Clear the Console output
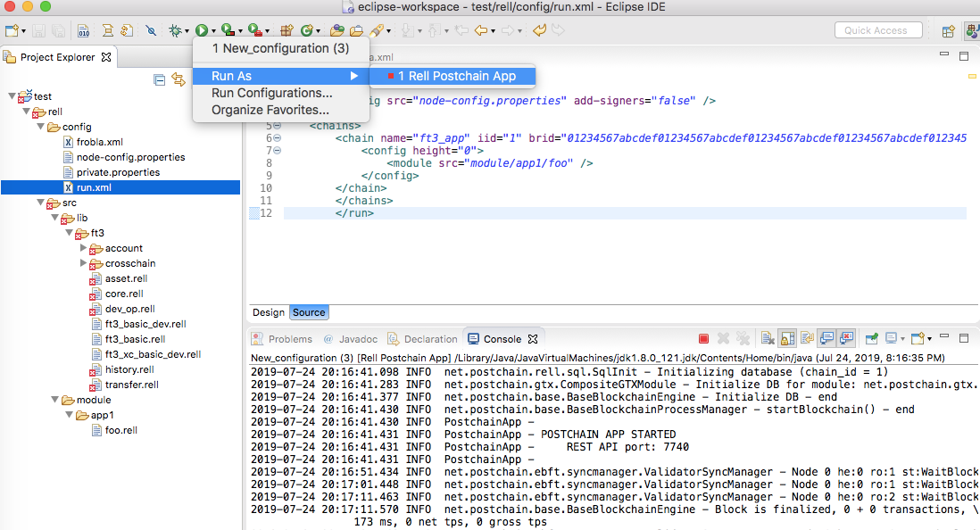This screenshot has width=980, height=530. click(x=768, y=339)
